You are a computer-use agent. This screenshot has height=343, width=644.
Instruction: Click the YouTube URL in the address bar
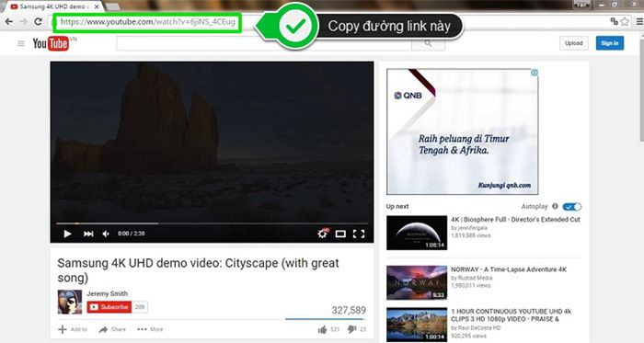click(148, 22)
